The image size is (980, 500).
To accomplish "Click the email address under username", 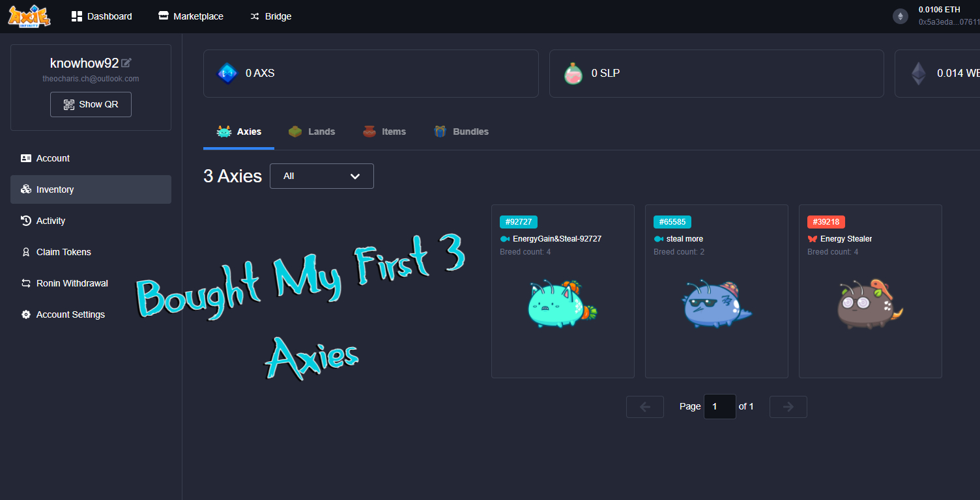I will pyautogui.click(x=91, y=79).
